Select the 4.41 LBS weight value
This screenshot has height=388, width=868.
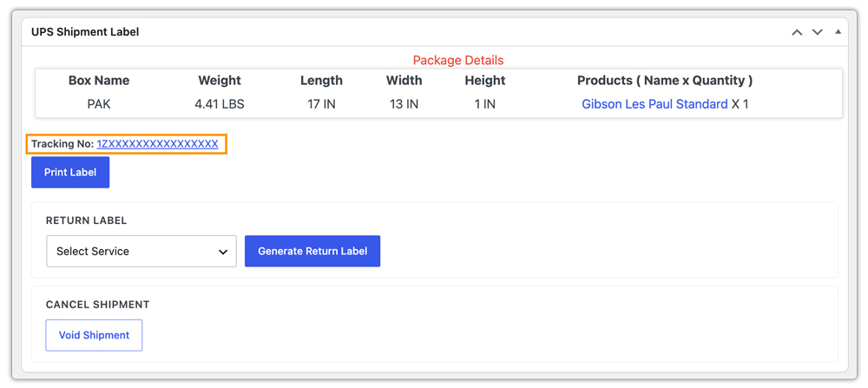pos(220,104)
